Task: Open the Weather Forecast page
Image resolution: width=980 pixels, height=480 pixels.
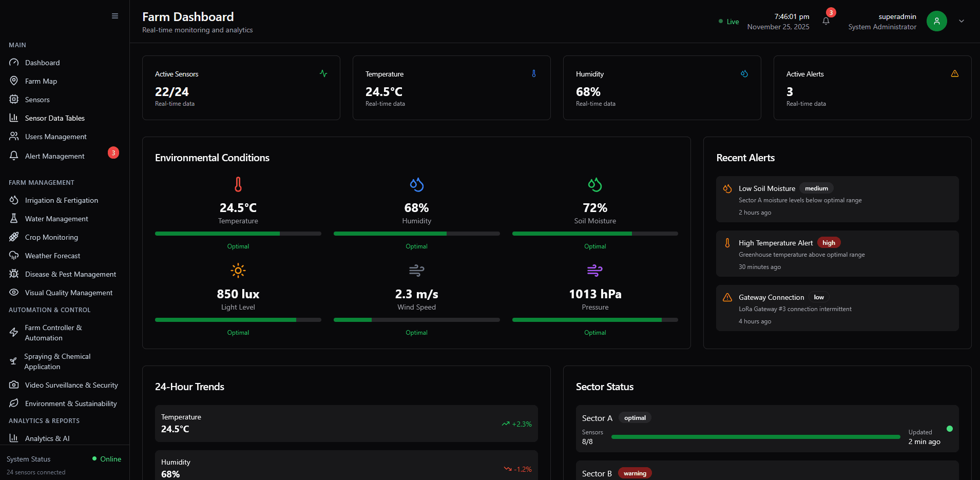Action: coord(52,256)
